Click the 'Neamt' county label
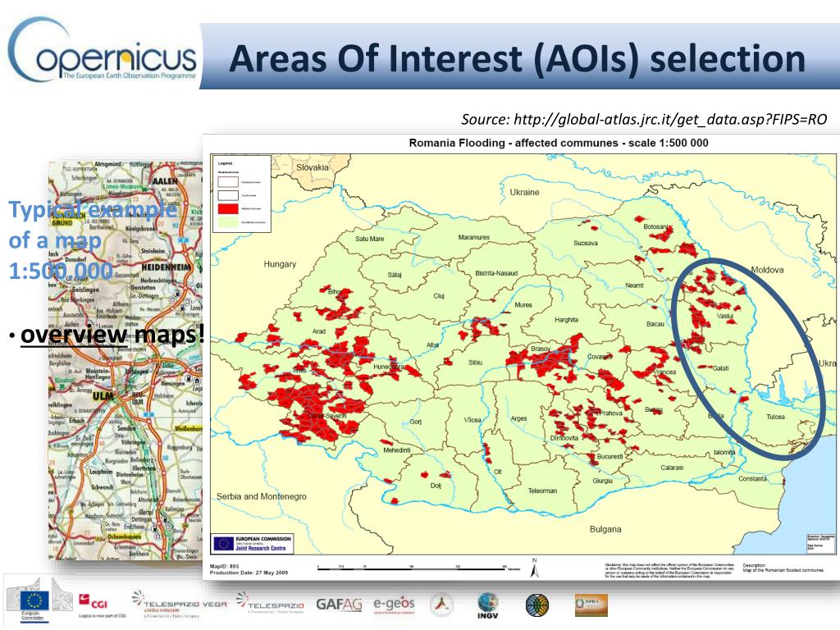Viewport: 840px width, 630px height. coord(634,285)
